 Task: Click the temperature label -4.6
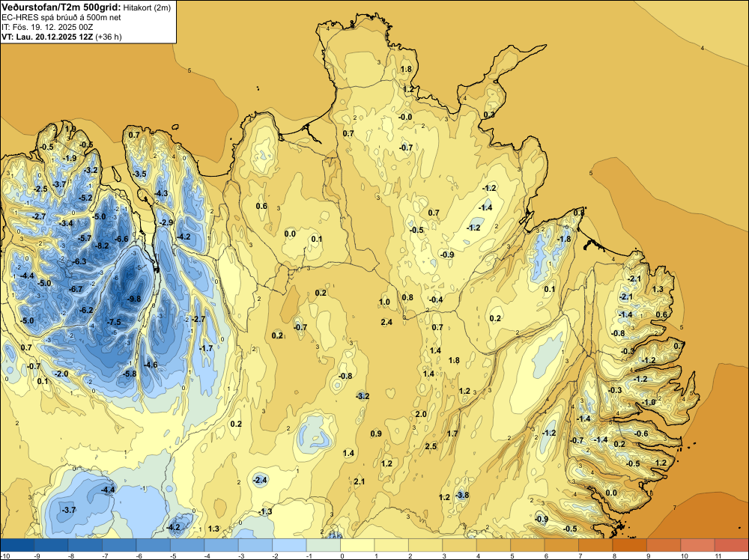point(150,365)
